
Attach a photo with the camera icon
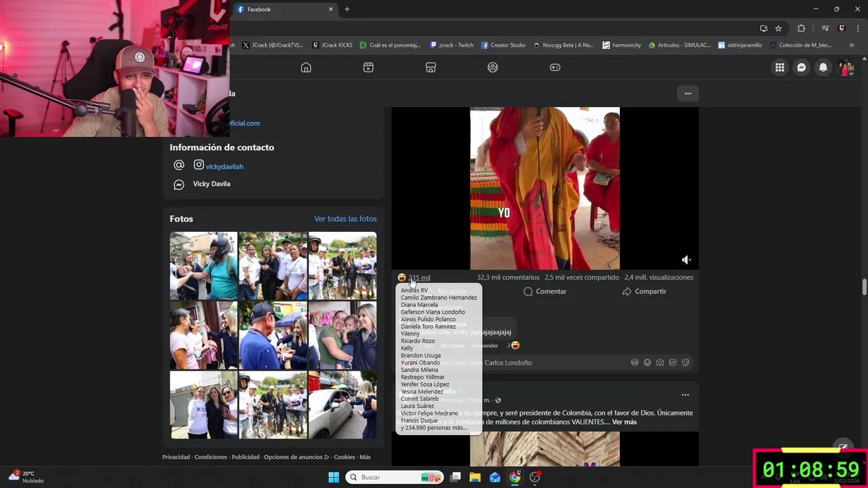point(660,363)
